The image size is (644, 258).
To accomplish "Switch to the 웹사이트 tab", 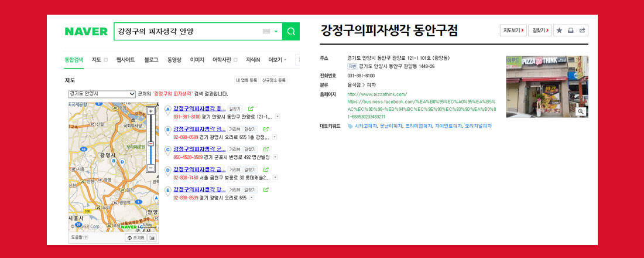I will (x=125, y=60).
